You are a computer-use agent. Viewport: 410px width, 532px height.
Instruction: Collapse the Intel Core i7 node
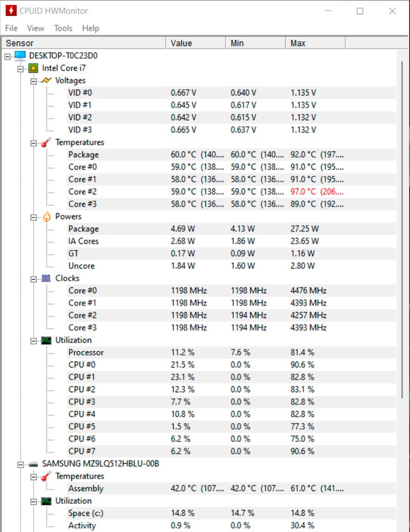20,69
